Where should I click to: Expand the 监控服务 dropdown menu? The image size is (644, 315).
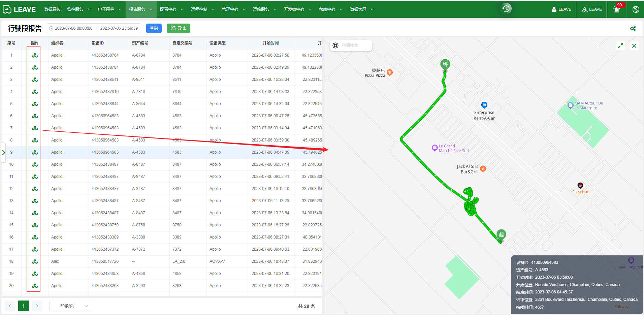pos(78,9)
